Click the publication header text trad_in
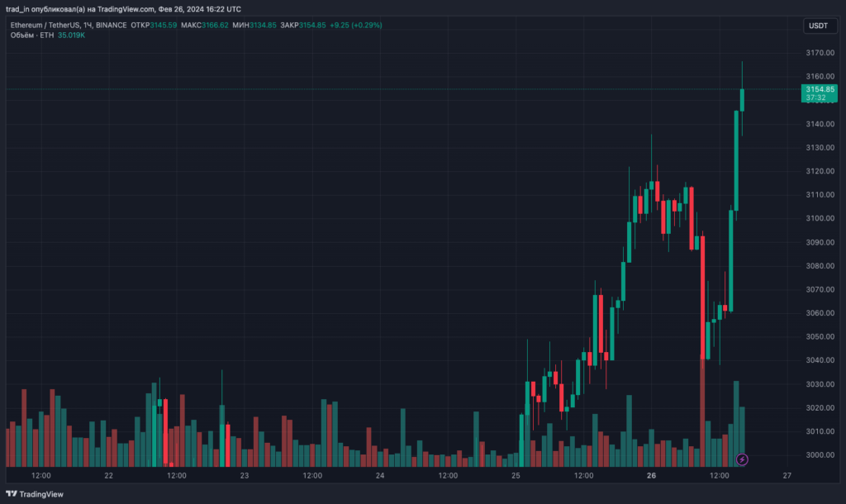The image size is (846, 504). pos(17,9)
